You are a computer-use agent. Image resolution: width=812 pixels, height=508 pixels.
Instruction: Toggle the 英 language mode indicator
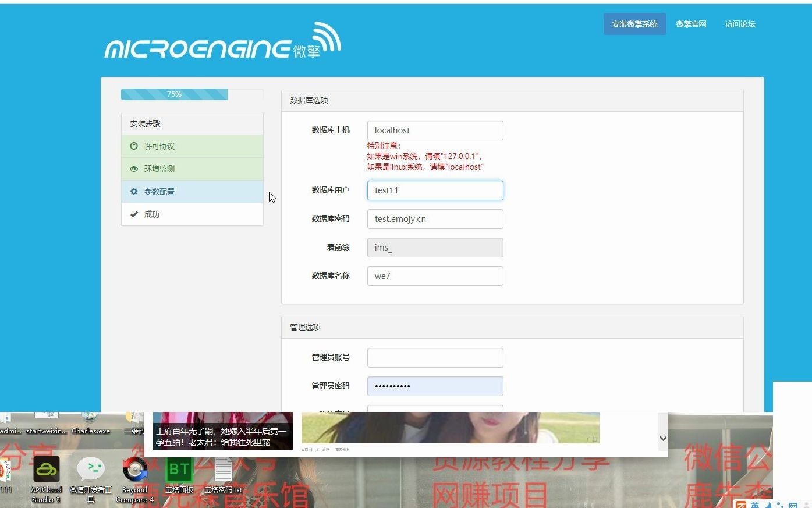(x=755, y=505)
